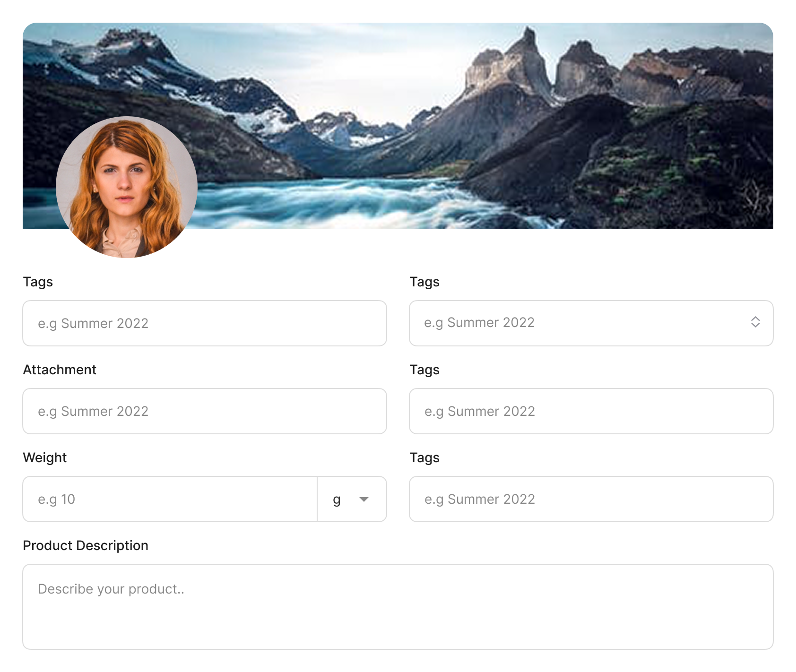Click the middle-right Tags input box
796x672 pixels.
591,411
